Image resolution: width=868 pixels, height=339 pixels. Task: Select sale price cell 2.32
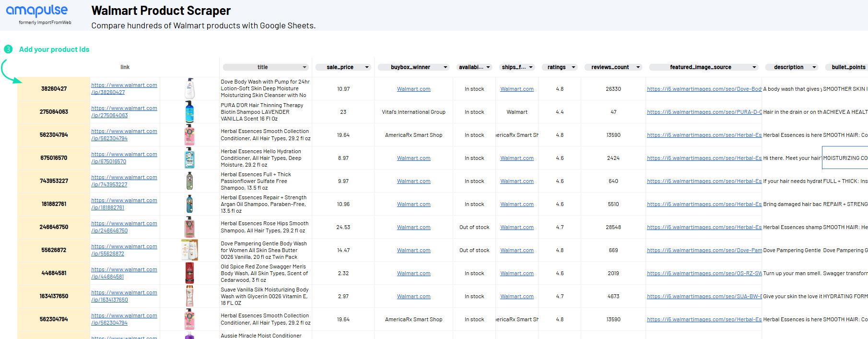(343, 273)
